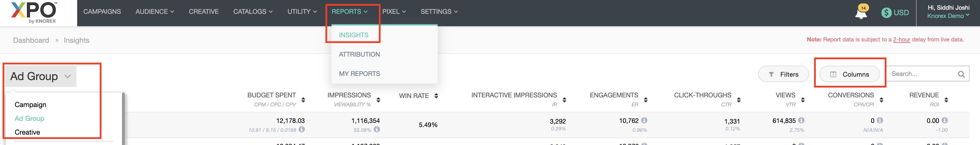Click the search magnifier icon
The image size is (980, 145).
click(961, 75)
